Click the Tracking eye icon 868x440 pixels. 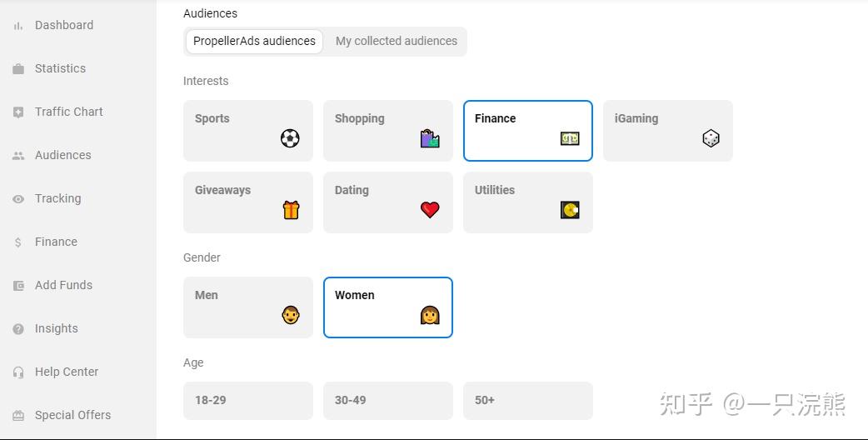pyautogui.click(x=18, y=199)
